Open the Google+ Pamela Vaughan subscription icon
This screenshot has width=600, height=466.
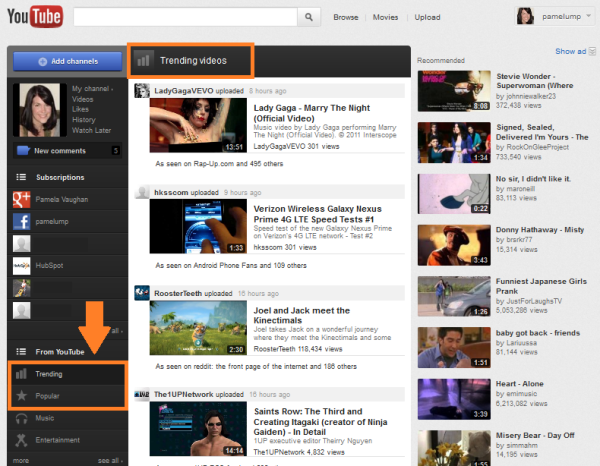pyautogui.click(x=20, y=200)
